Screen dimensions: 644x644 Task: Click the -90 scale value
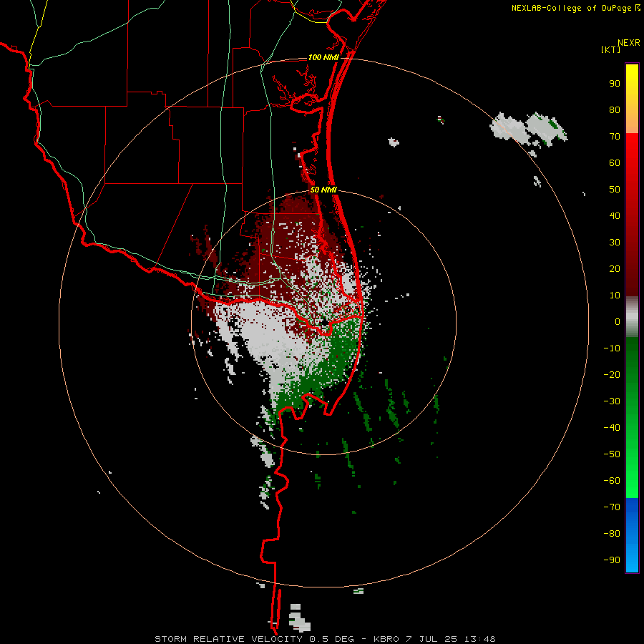coord(612,560)
